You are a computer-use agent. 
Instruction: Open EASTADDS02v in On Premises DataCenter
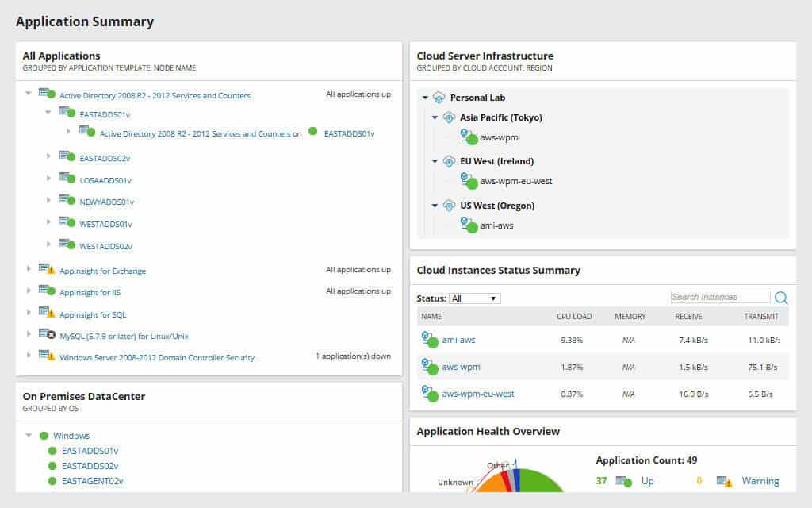click(x=90, y=466)
